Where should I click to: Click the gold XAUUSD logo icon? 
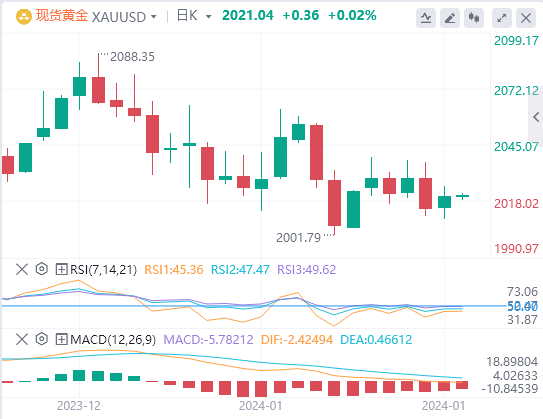24,17
